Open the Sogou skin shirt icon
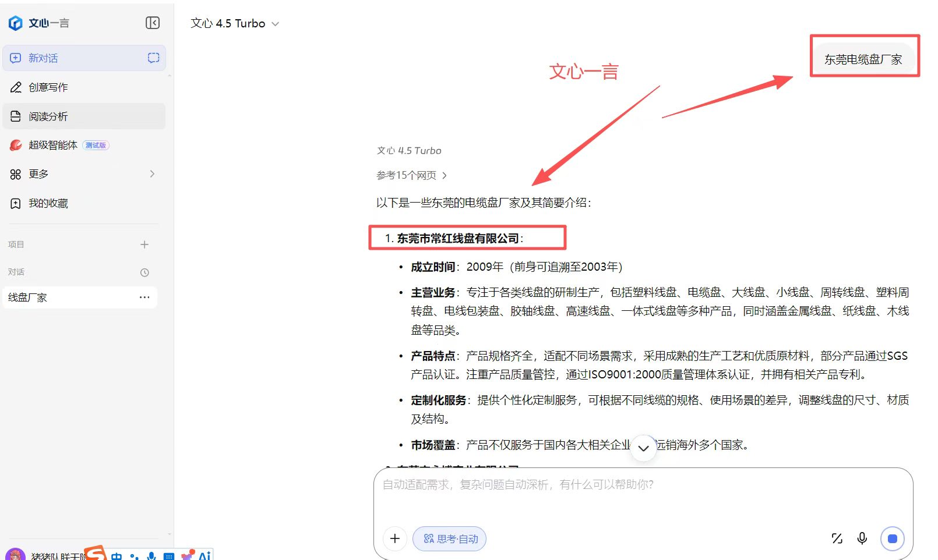Viewport: 938px width, 560px height. tap(188, 555)
